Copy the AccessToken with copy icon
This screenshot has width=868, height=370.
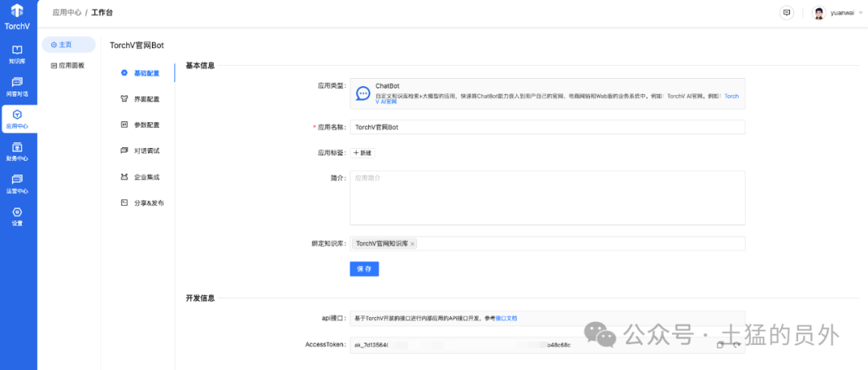click(x=720, y=345)
